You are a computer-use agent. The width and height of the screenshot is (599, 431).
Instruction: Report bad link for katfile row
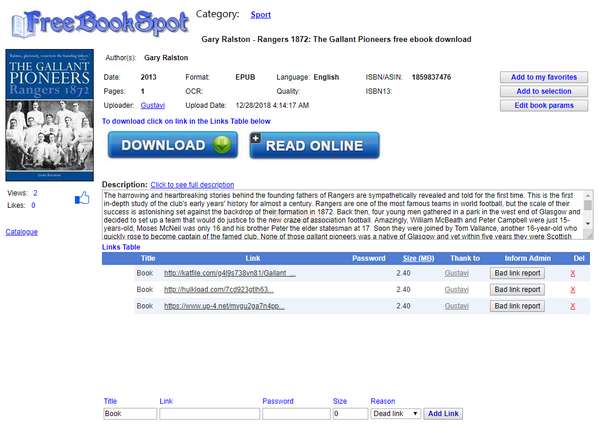pos(517,273)
